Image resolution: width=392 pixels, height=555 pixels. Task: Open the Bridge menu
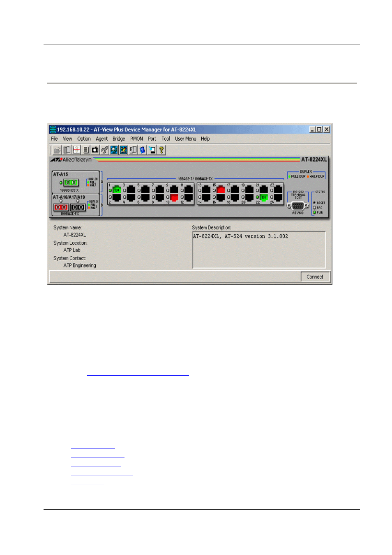pos(119,139)
